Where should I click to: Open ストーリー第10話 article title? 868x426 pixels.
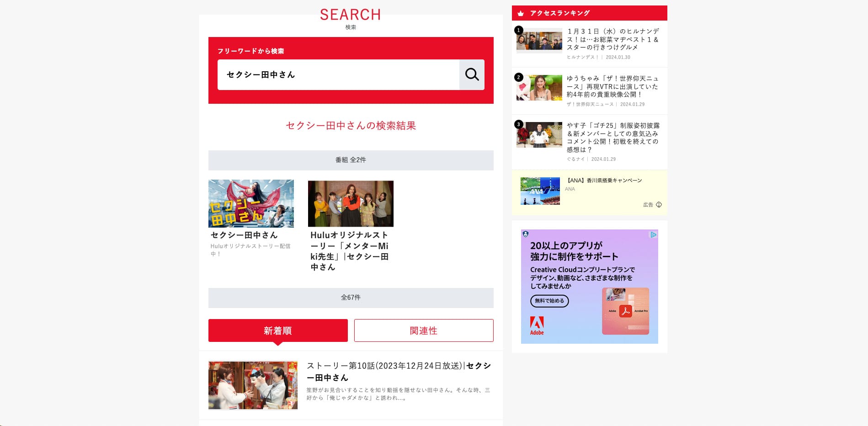coord(399,372)
